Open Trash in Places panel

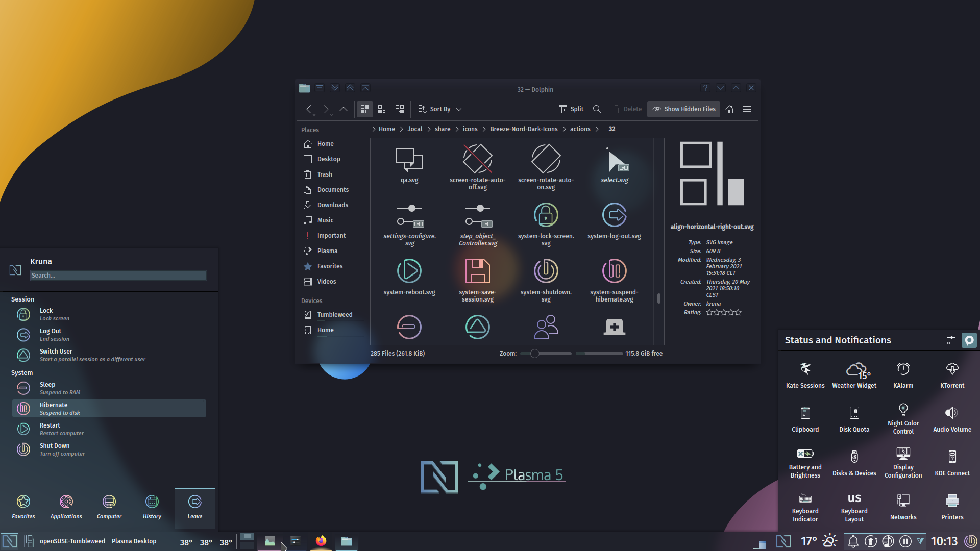[332, 174]
